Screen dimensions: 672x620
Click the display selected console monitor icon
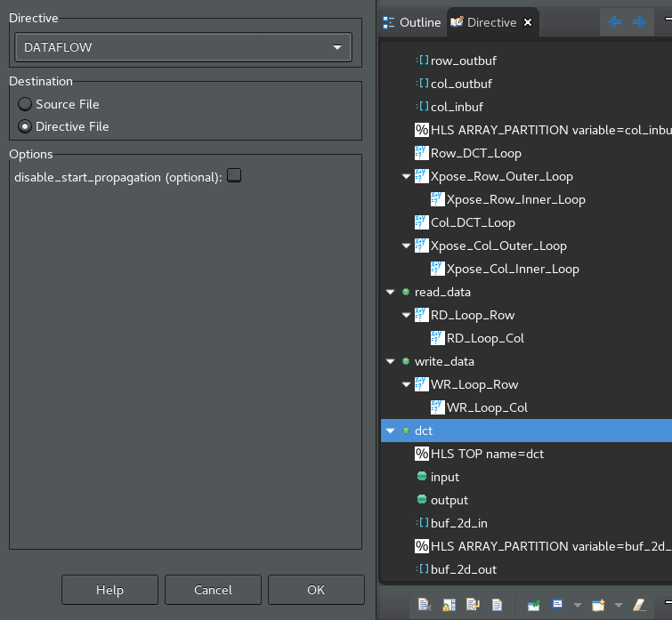tap(557, 605)
